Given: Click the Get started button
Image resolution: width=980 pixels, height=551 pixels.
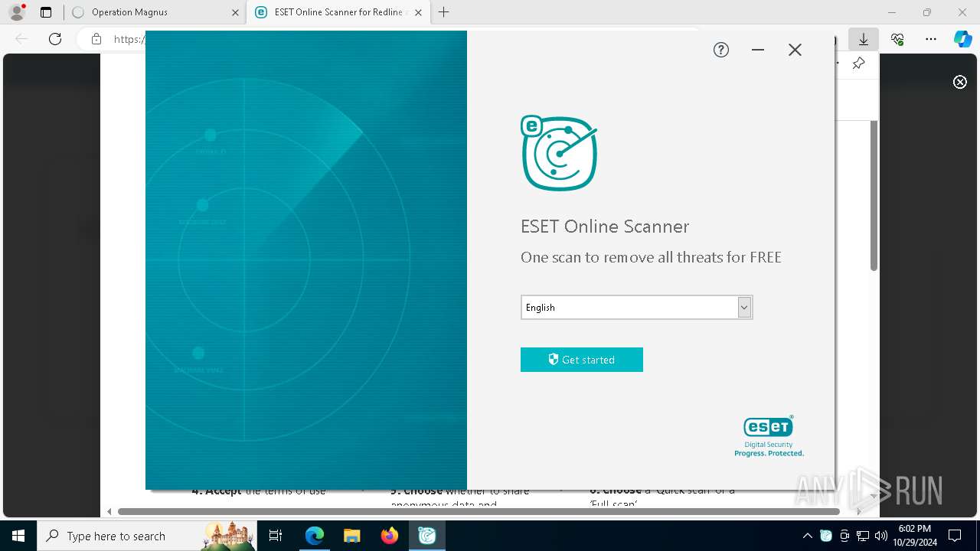Looking at the screenshot, I should pos(582,360).
